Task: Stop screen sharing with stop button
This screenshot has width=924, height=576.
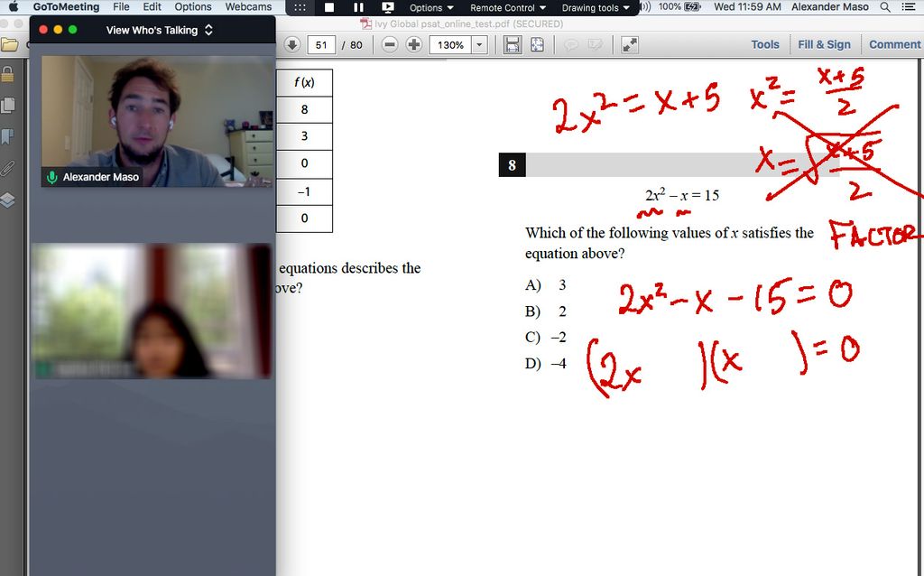Action: coord(329,7)
